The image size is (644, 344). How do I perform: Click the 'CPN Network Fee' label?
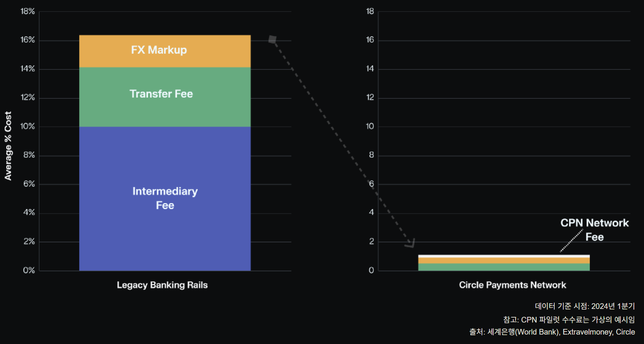(x=595, y=230)
